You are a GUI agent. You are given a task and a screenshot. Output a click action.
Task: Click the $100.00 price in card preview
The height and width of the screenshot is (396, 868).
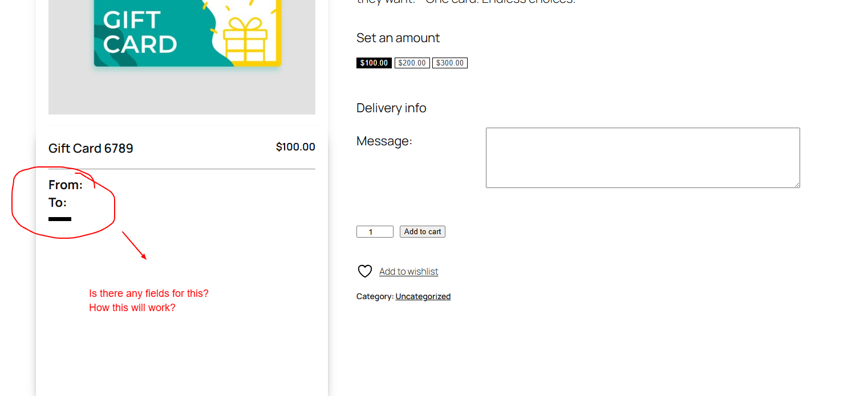tap(295, 147)
